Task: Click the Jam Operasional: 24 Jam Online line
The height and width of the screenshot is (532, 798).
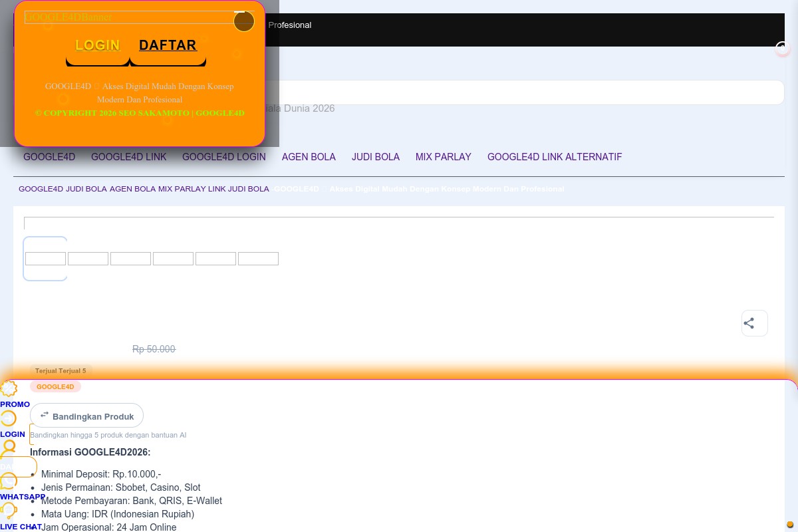Action: point(109,527)
